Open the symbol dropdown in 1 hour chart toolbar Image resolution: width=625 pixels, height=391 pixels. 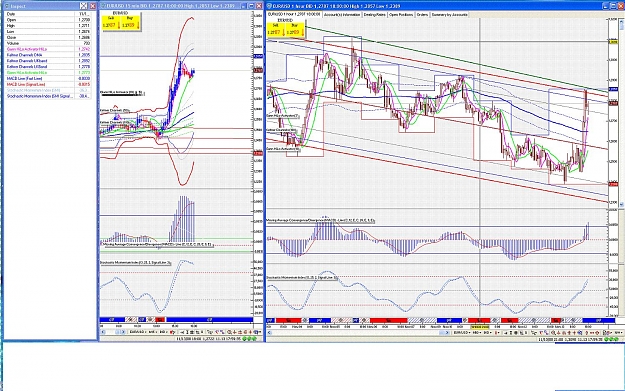[462, 332]
